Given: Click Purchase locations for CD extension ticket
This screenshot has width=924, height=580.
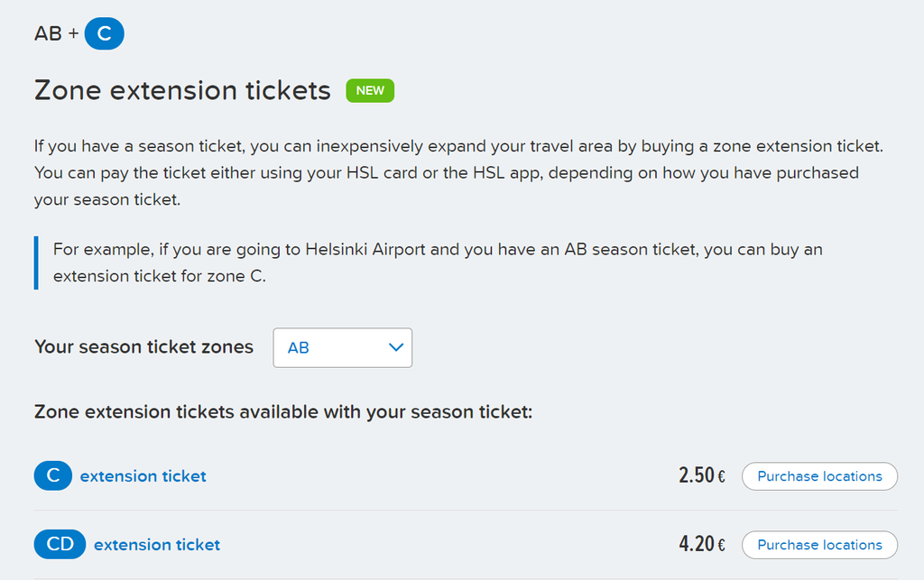Looking at the screenshot, I should click(x=819, y=545).
